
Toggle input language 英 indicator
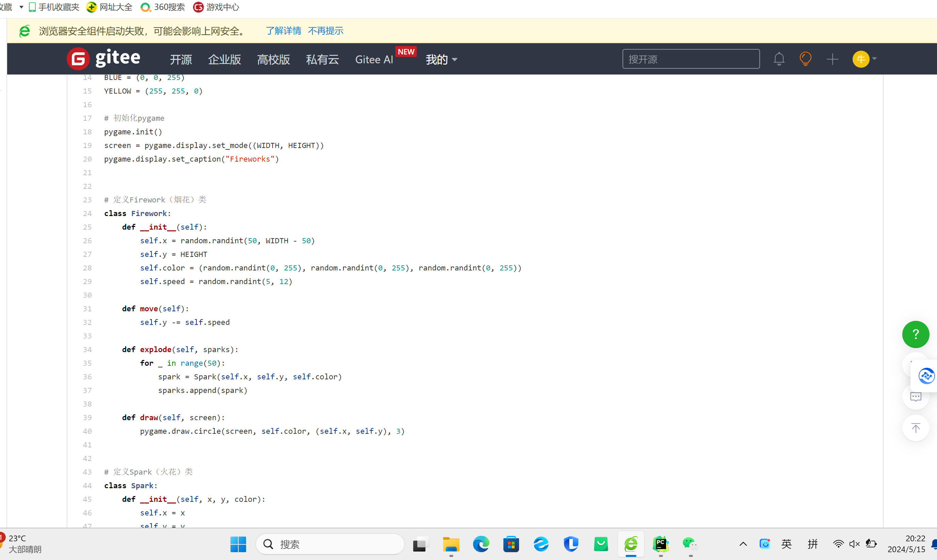[x=786, y=544]
